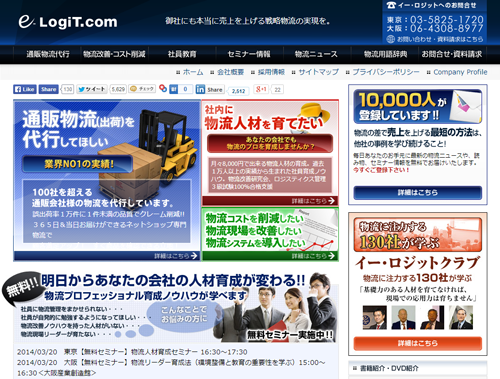Click the Google +1 button
This screenshot has width=500, height=379.
[261, 89]
